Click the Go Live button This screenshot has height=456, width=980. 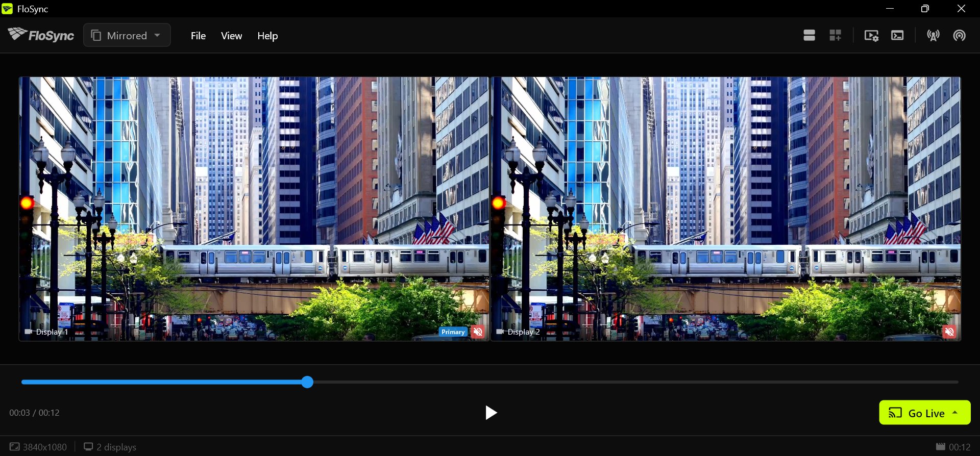point(925,412)
